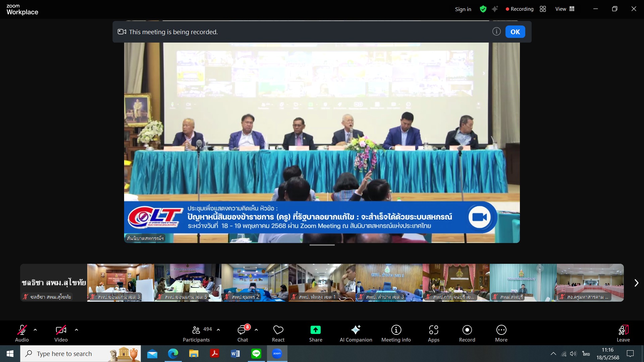Open the View layout menu
Image resolution: width=644 pixels, height=362 pixels.
coord(565,9)
